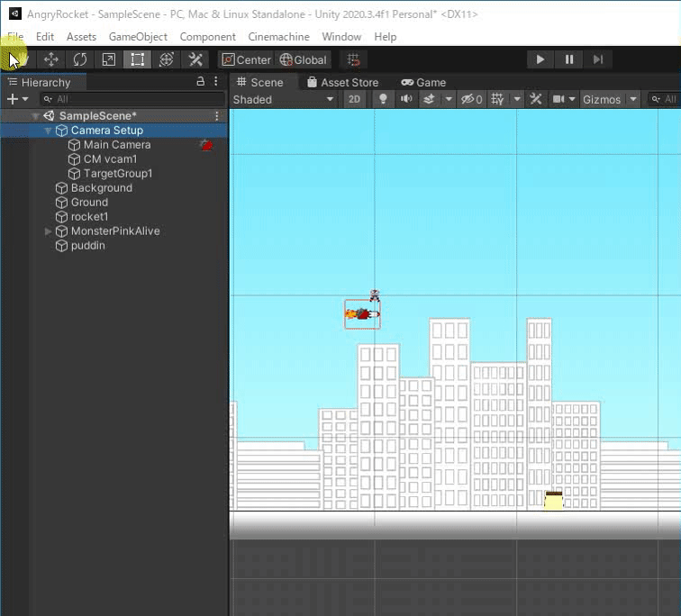Toggle scene lighting bulb icon
Viewport: 681px width, 616px height.
click(x=382, y=99)
